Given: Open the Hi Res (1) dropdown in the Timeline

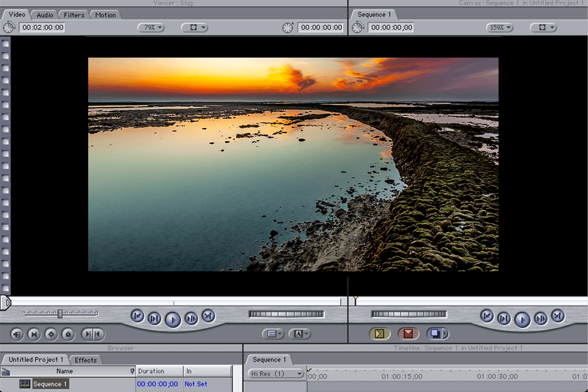Looking at the screenshot, I should tap(276, 372).
